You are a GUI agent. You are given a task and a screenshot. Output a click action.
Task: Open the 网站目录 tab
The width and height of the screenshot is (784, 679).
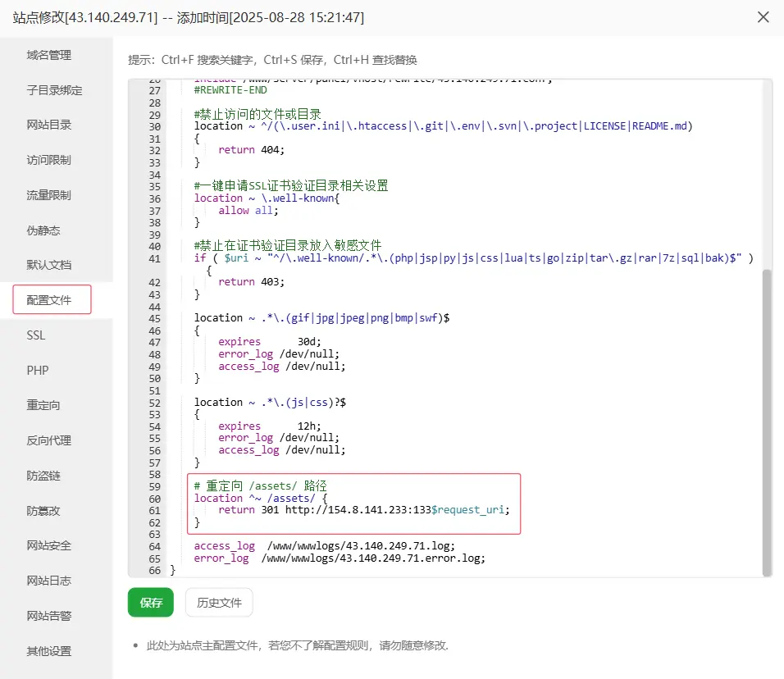(49, 125)
